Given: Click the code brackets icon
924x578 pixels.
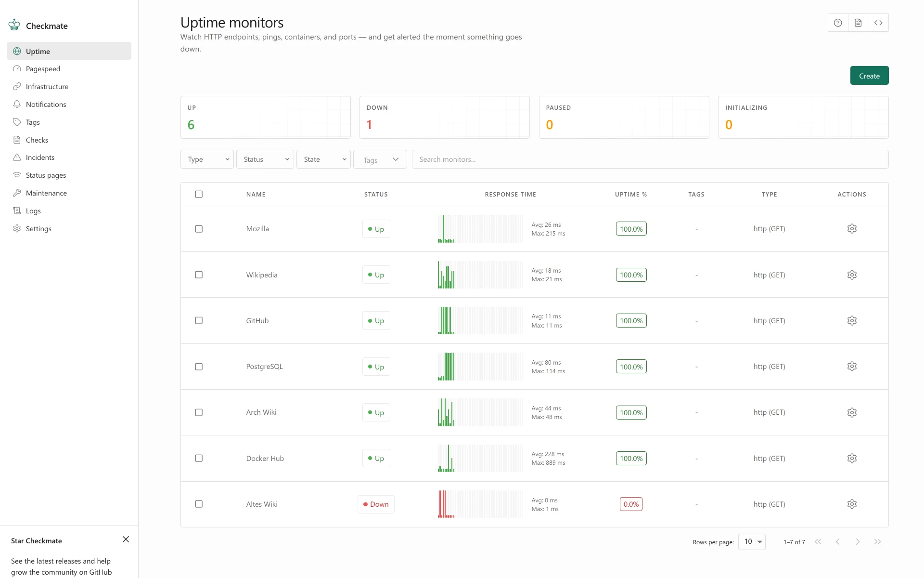Looking at the screenshot, I should point(878,23).
